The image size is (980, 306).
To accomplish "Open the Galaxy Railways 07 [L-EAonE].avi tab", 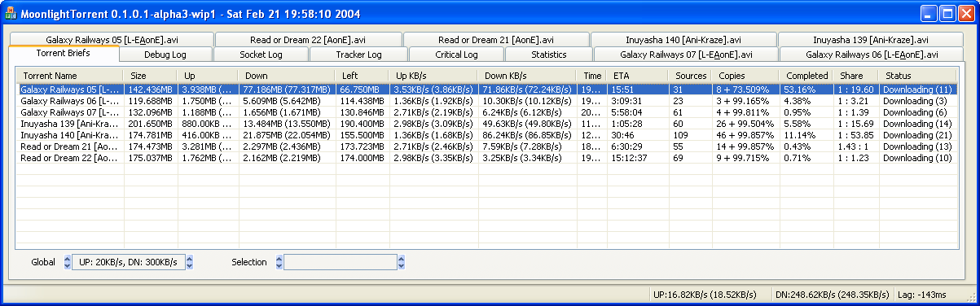I will coord(686,55).
